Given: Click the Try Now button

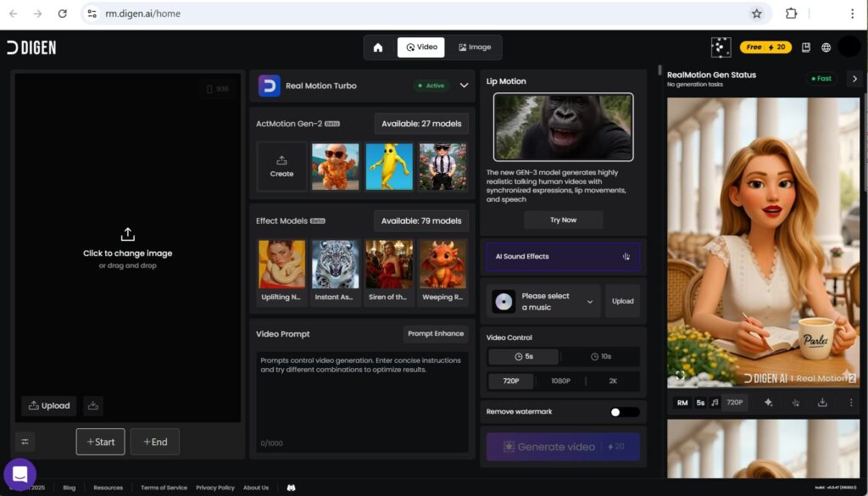Looking at the screenshot, I should tap(563, 220).
